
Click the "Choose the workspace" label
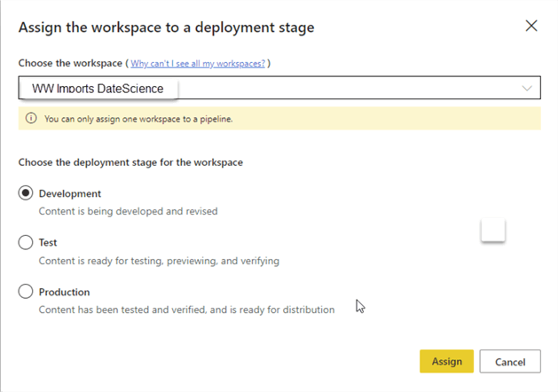pos(71,64)
